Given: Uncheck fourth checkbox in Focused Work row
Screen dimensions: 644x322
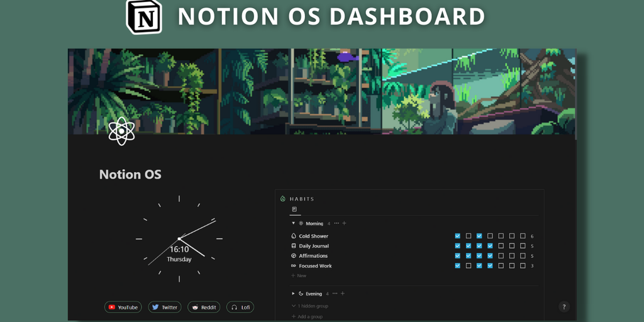Looking at the screenshot, I should 490,266.
